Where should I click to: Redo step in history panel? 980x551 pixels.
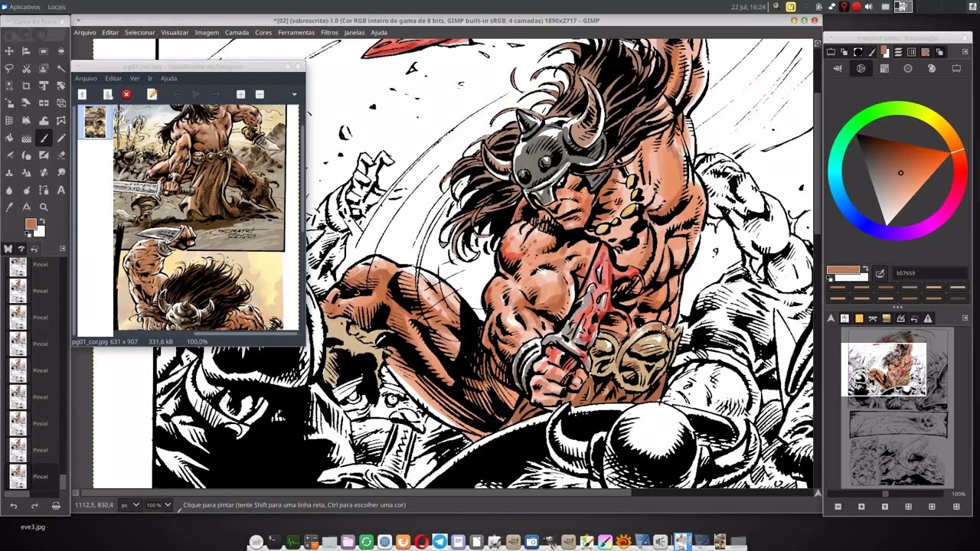pyautogui.click(x=34, y=506)
